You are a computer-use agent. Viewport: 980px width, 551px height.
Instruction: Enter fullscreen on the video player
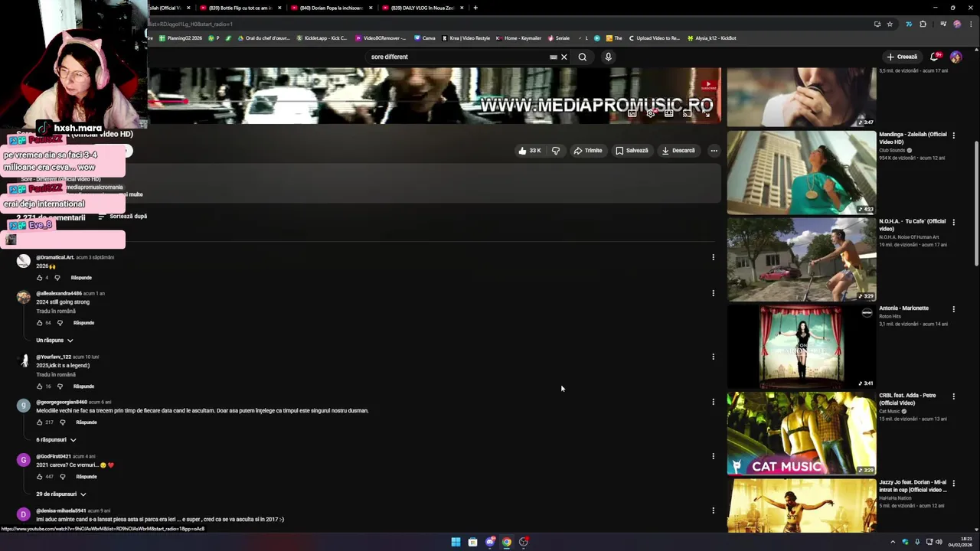[705, 113]
